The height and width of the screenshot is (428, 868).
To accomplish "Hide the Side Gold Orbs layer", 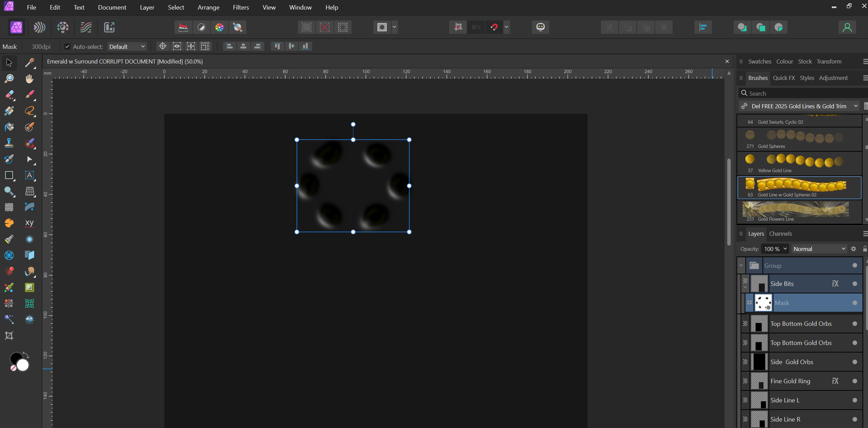I will click(x=855, y=362).
